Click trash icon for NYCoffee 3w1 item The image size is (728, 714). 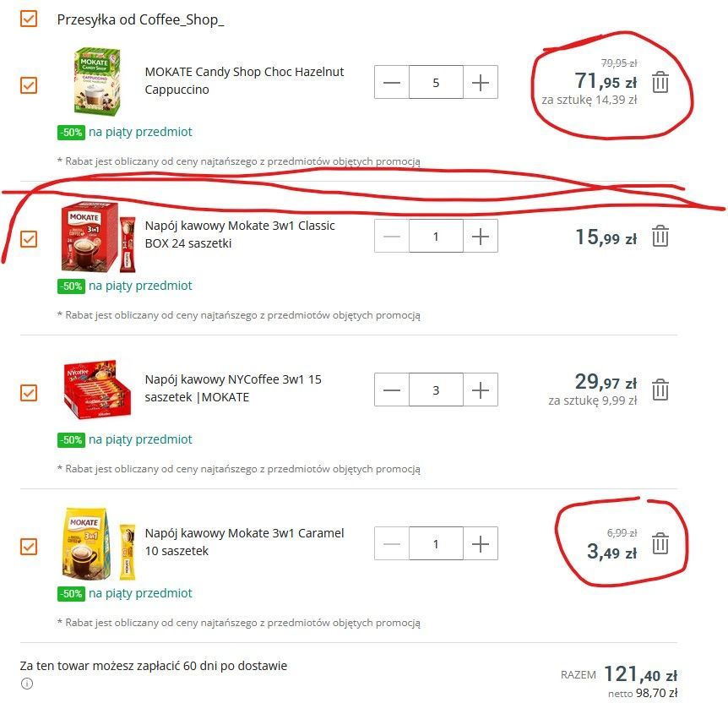click(x=660, y=390)
